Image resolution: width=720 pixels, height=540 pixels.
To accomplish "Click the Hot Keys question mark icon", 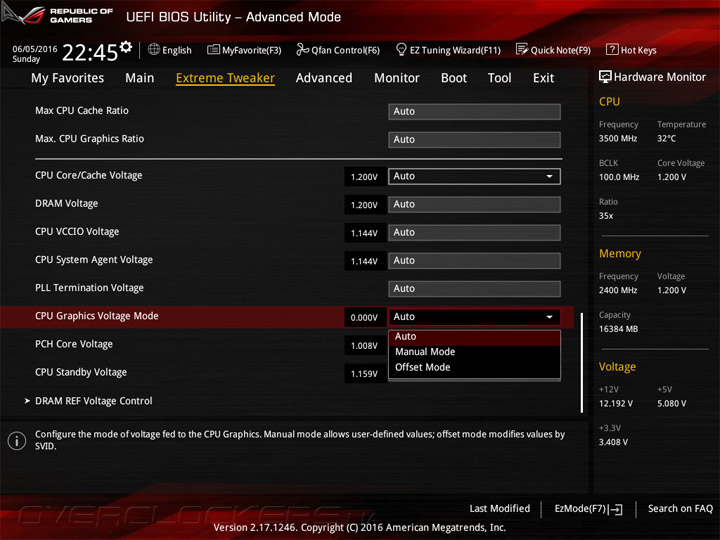I will 612,49.
